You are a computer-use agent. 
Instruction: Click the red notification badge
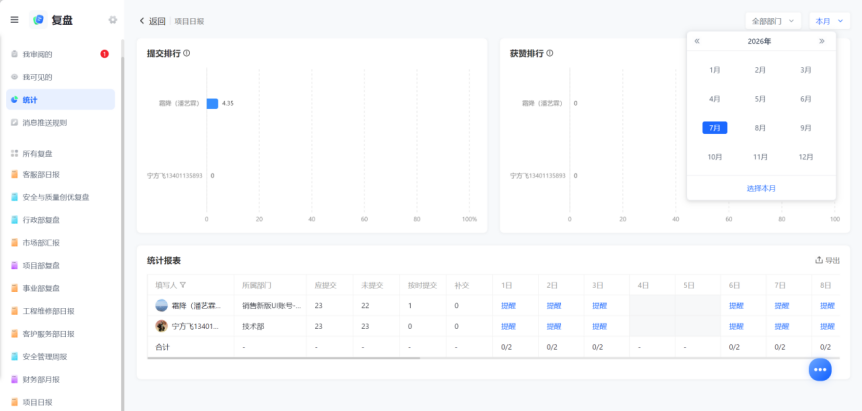tap(104, 54)
